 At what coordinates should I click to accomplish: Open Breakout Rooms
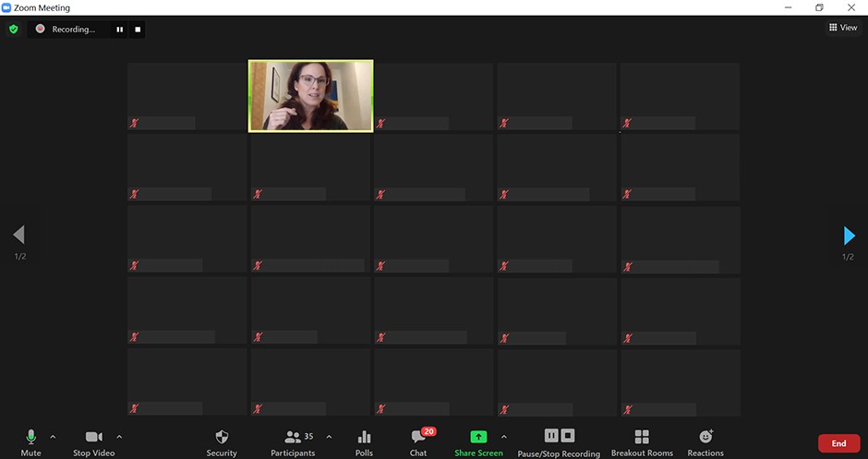pos(642,443)
